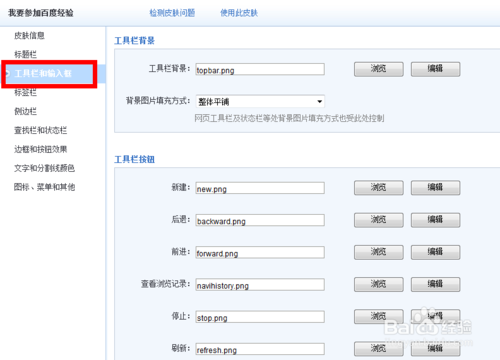Click the 检测皮肤问题 link
The height and width of the screenshot is (360, 500).
click(x=172, y=13)
